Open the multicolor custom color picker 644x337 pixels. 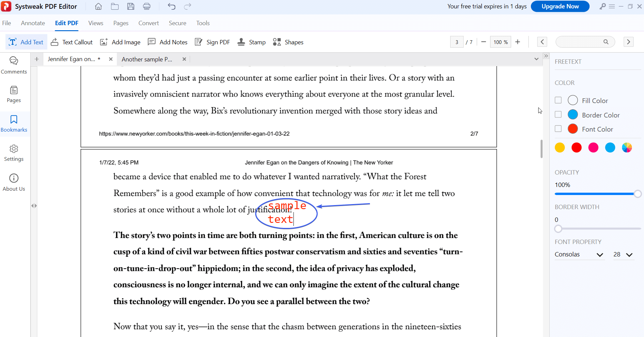pyautogui.click(x=627, y=147)
